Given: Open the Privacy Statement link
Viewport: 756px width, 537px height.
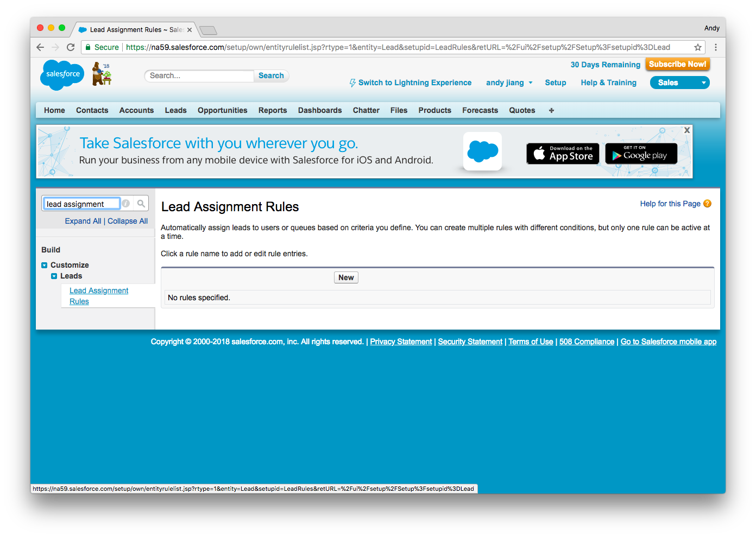Looking at the screenshot, I should point(401,342).
